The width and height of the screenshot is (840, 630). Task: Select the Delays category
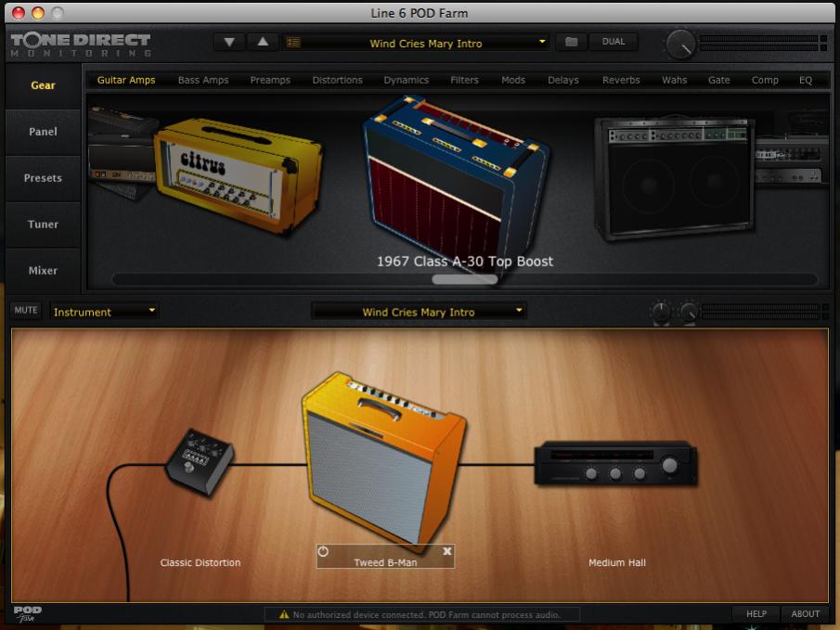(563, 81)
